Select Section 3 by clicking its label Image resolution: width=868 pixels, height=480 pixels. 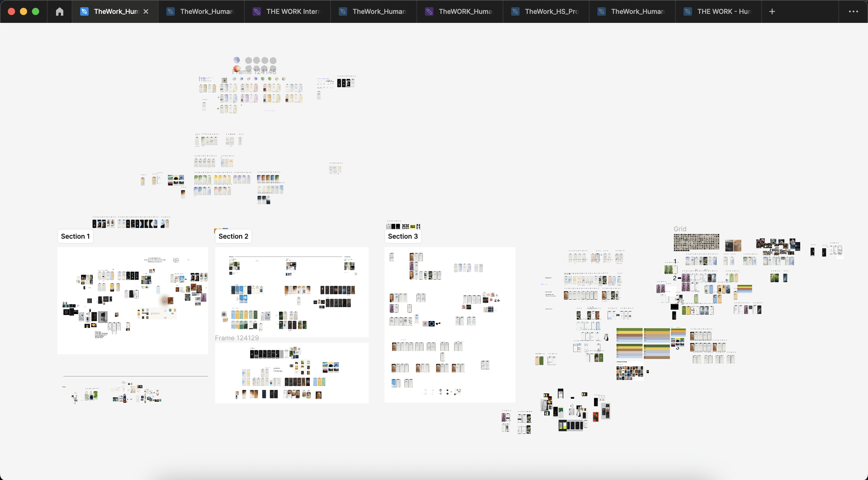(x=402, y=236)
